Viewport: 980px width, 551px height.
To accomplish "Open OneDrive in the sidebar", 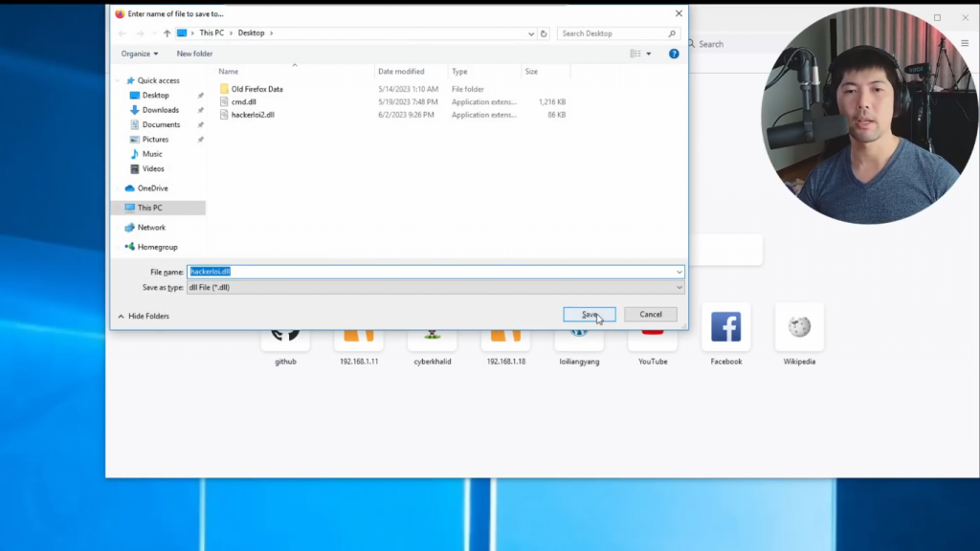I will 152,188.
